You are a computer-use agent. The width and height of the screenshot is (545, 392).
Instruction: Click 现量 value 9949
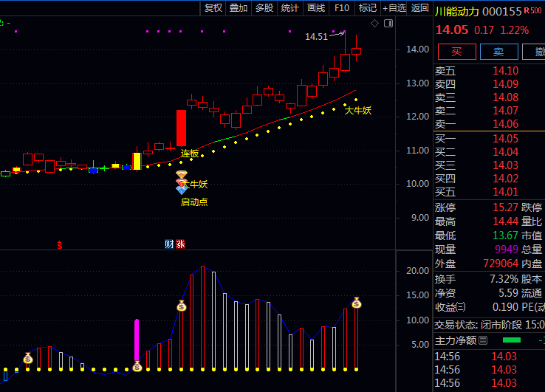click(507, 250)
